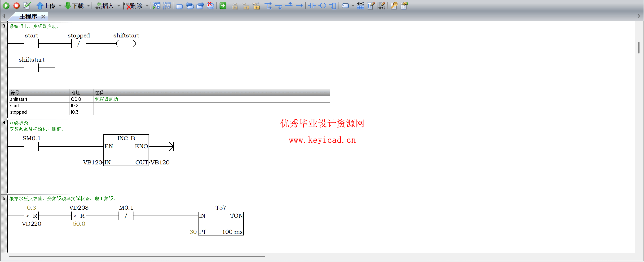The width and height of the screenshot is (644, 262).
Task: Click the 注释 column header
Action: (x=212, y=93)
